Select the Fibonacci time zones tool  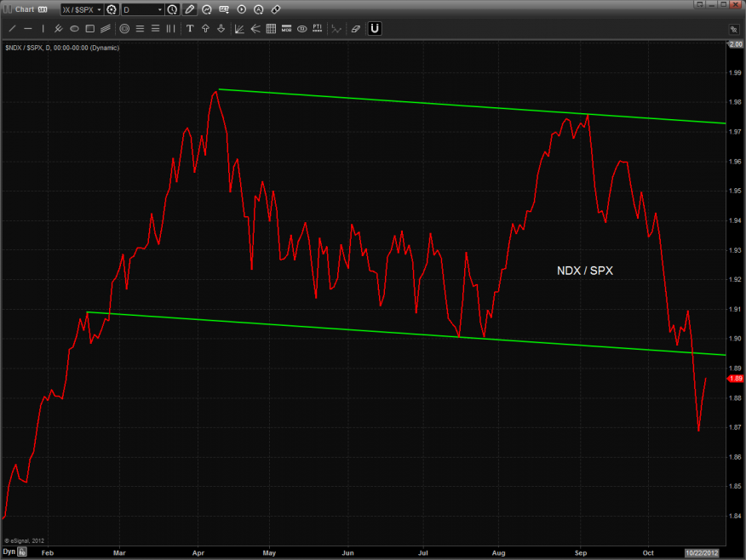point(170,29)
